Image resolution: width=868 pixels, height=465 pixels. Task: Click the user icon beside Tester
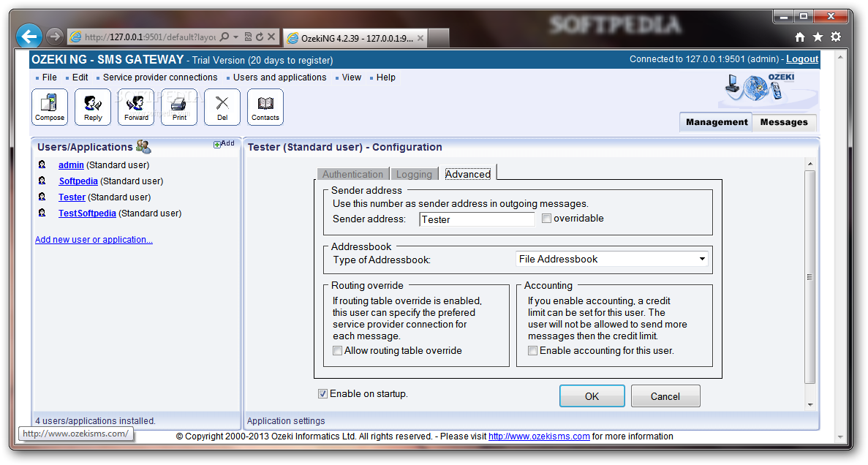click(x=42, y=197)
